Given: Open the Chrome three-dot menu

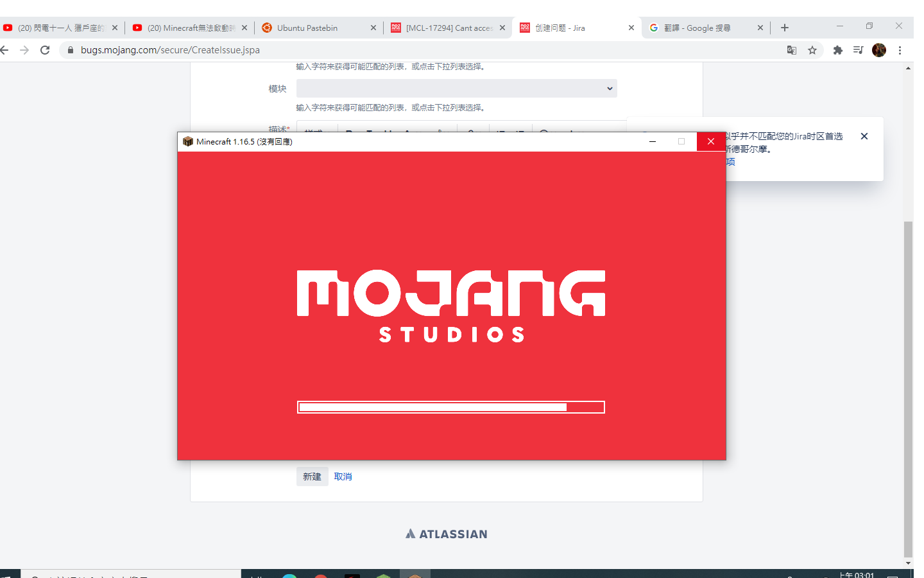Looking at the screenshot, I should 900,50.
